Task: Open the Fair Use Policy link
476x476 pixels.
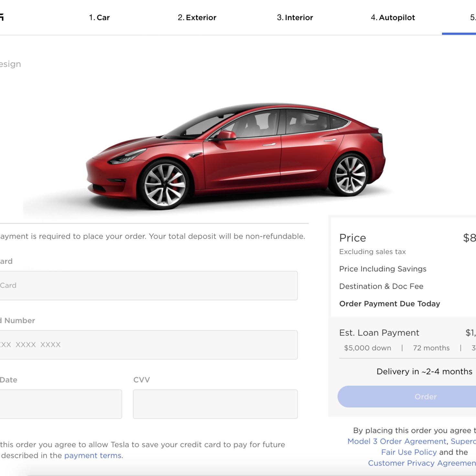Action: point(409,452)
